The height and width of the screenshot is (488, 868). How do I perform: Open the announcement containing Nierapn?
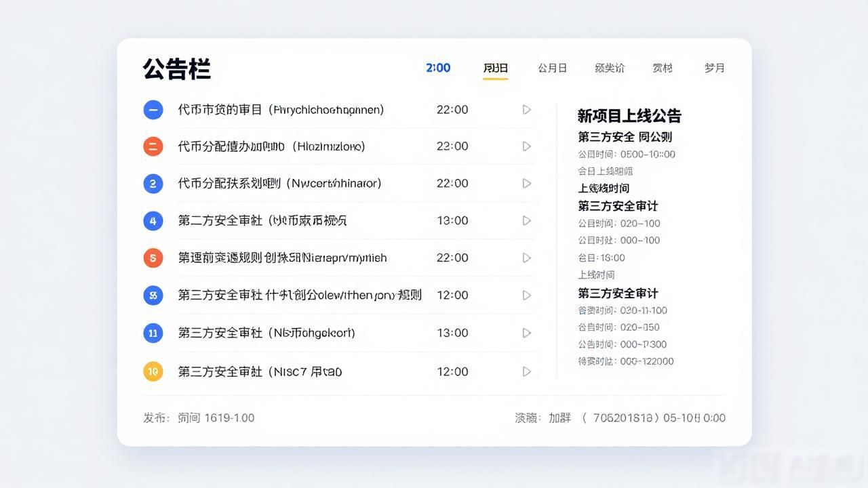pyautogui.click(x=282, y=258)
